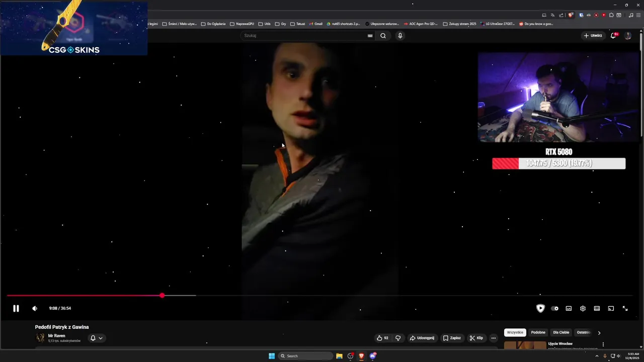This screenshot has width=644, height=362.
Task: Show more filter chips with right arrow
Action: point(599,333)
